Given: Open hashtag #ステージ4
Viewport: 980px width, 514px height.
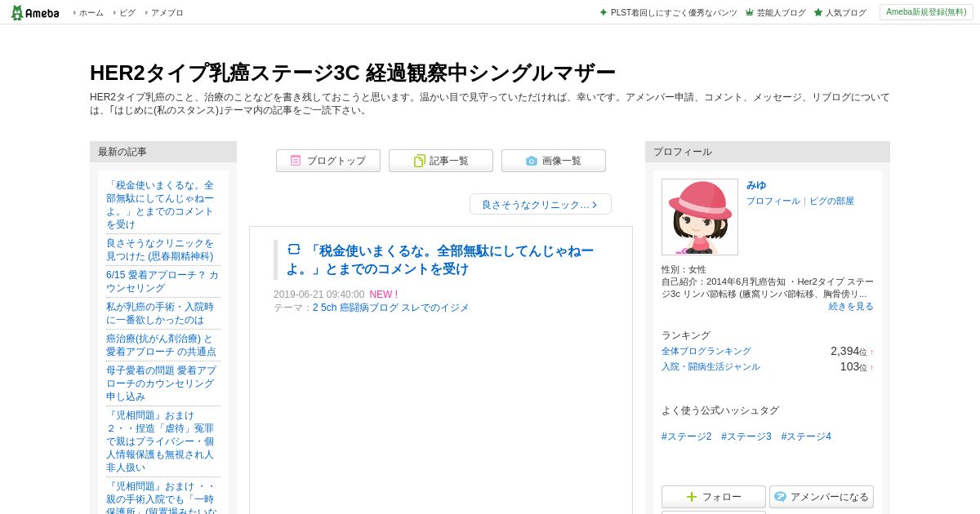Looking at the screenshot, I should [806, 436].
